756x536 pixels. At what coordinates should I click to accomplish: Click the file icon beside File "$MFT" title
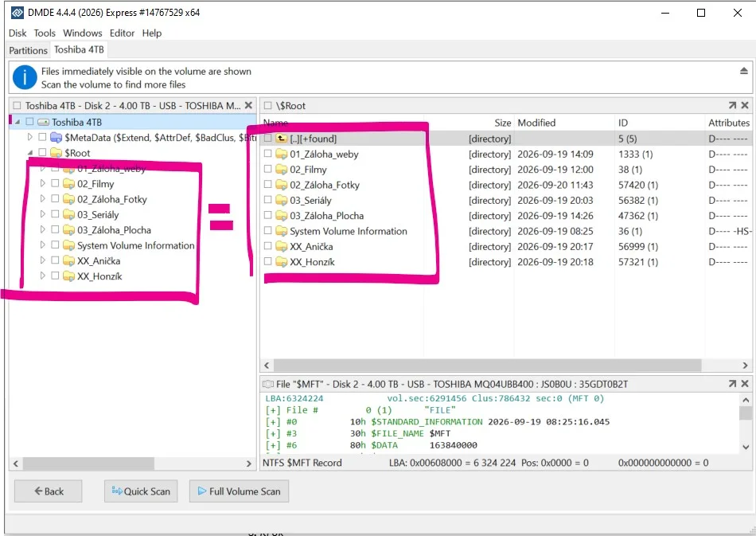pyautogui.click(x=267, y=384)
